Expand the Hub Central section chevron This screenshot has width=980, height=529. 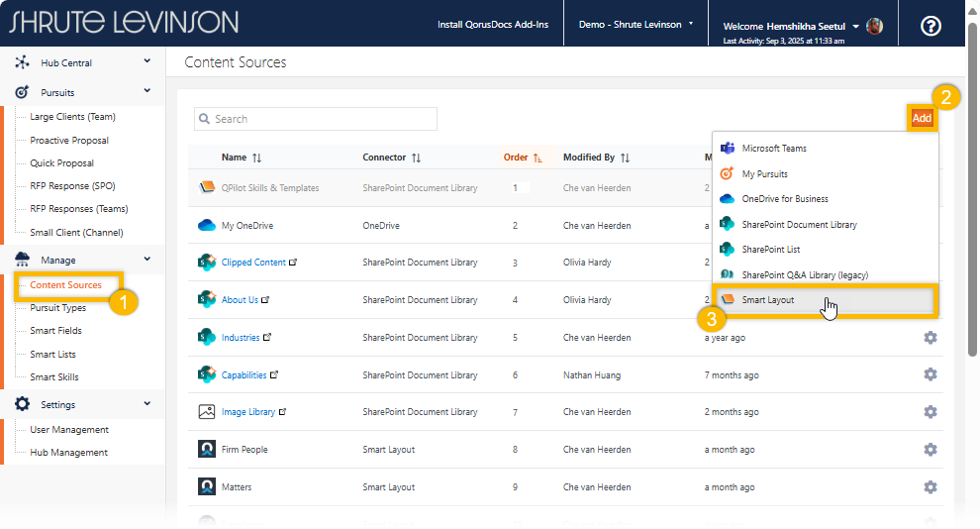tap(147, 61)
